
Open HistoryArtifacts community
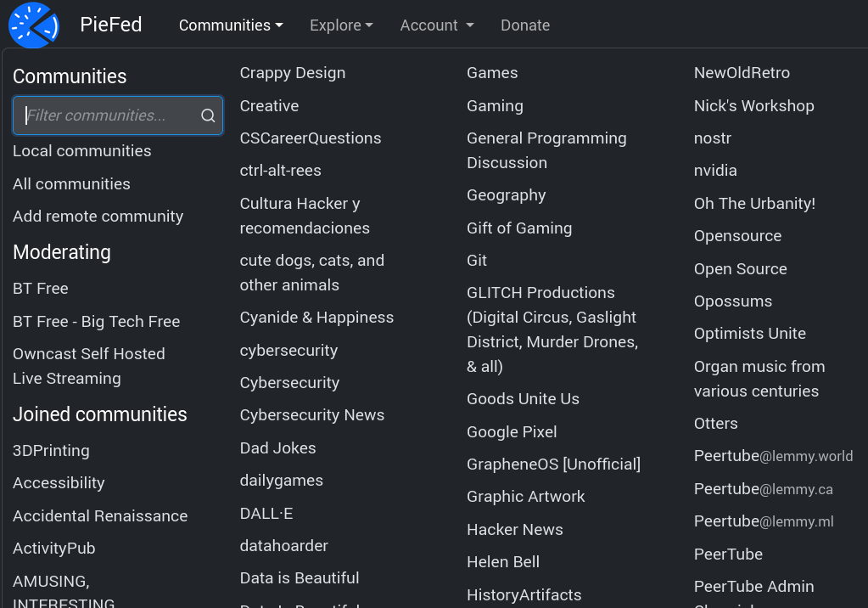click(524, 594)
